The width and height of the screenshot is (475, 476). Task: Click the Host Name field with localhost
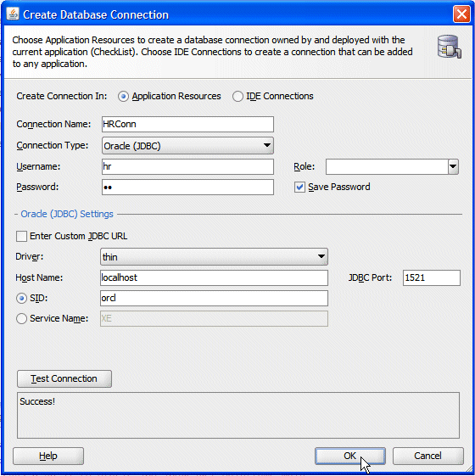pos(214,277)
